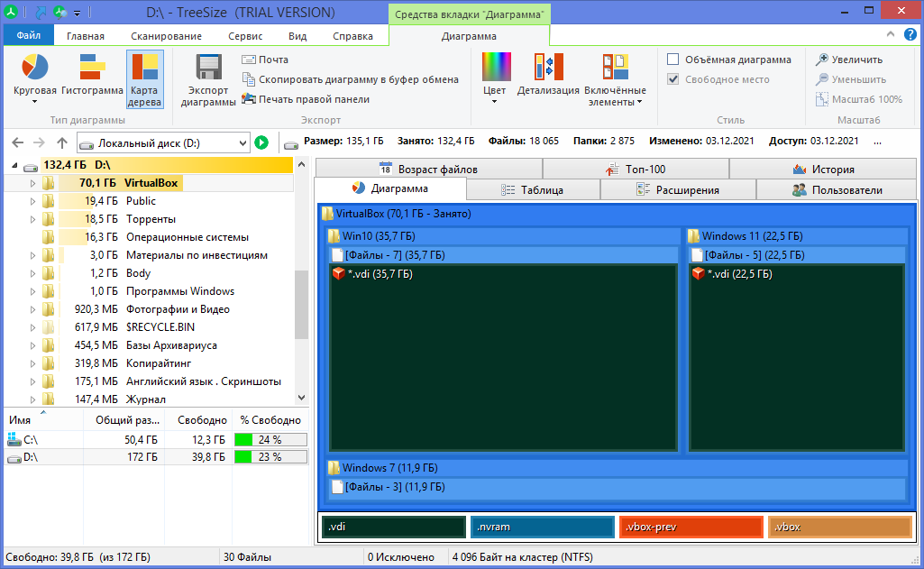Viewport: 924px width, 569px height.
Task: Open the quick access toolbar customize arrow
Action: pos(77,13)
